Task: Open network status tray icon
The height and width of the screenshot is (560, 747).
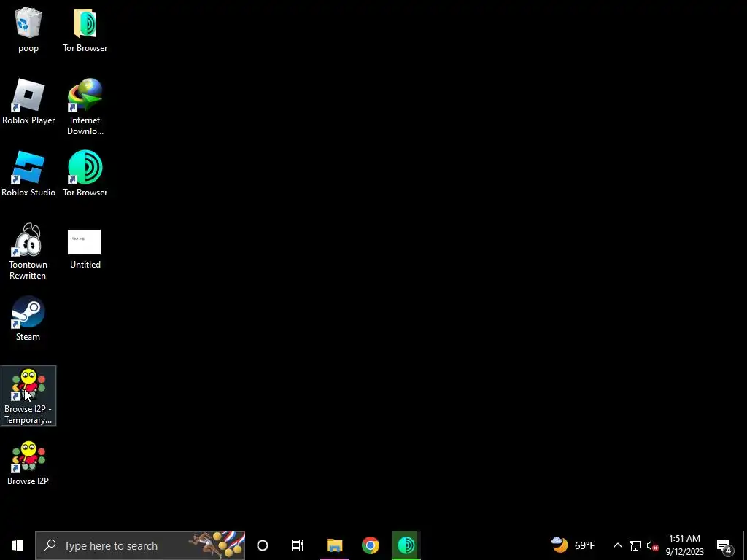Action: 635,545
